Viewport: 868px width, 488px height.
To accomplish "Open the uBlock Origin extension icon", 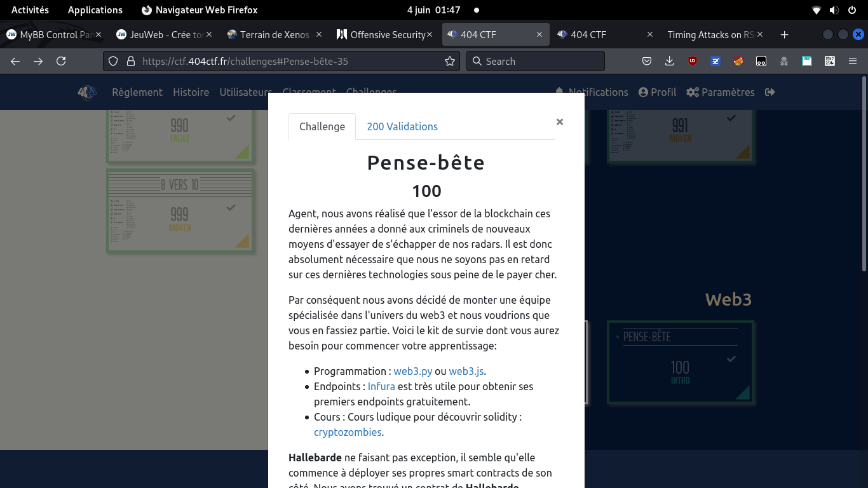I will click(x=693, y=61).
